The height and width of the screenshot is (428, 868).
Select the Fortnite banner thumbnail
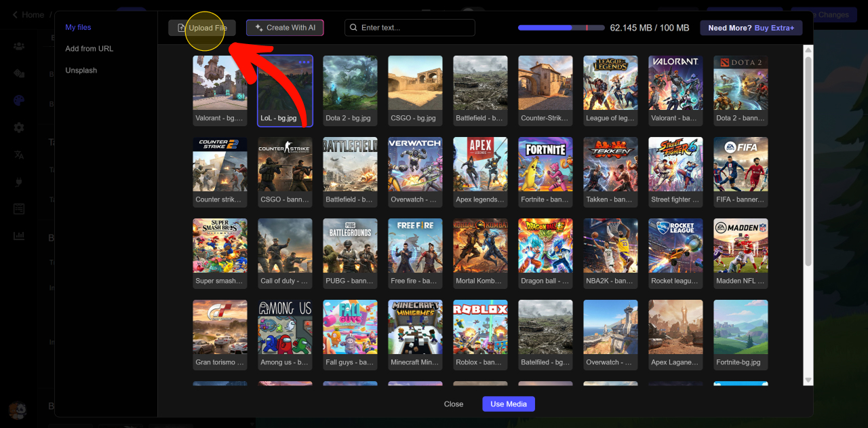coord(545,172)
